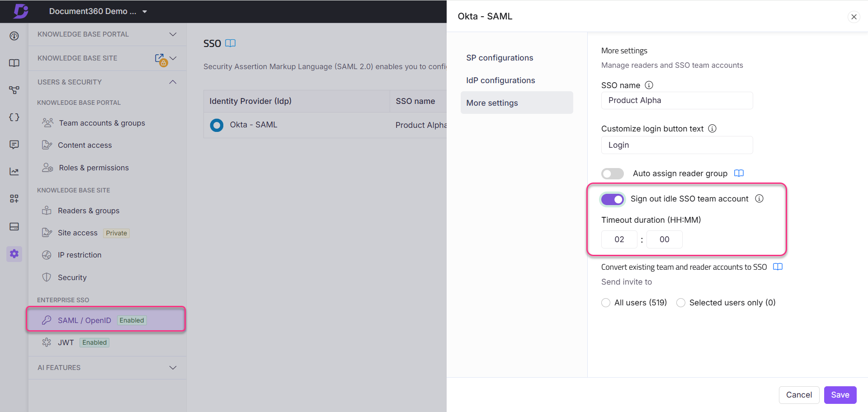The width and height of the screenshot is (868, 412).
Task: Click the login button text input field
Action: pos(677,145)
